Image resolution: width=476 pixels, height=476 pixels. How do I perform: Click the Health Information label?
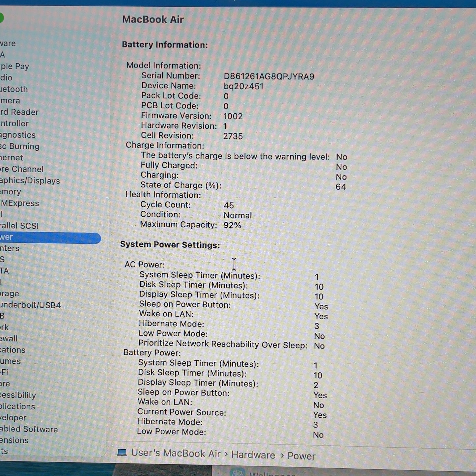click(163, 195)
